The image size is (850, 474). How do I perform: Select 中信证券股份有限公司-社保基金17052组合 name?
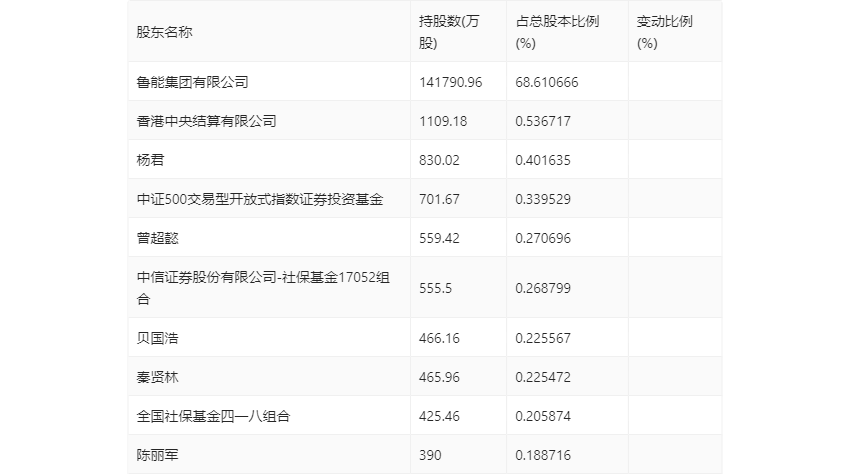pyautogui.click(x=263, y=288)
